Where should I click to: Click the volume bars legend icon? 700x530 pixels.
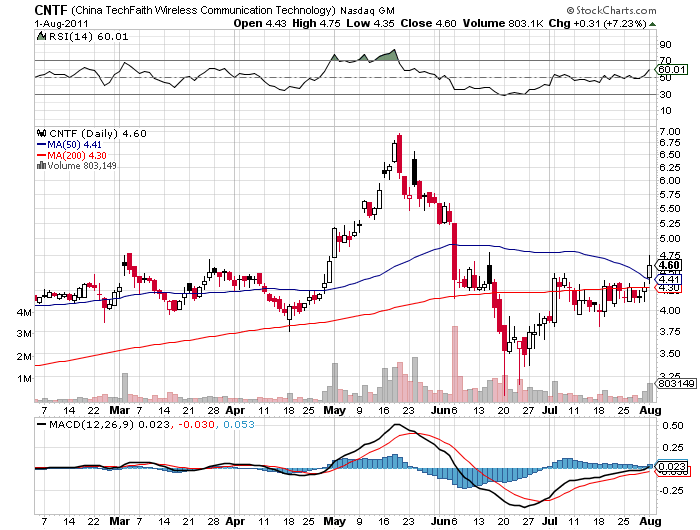[42, 165]
